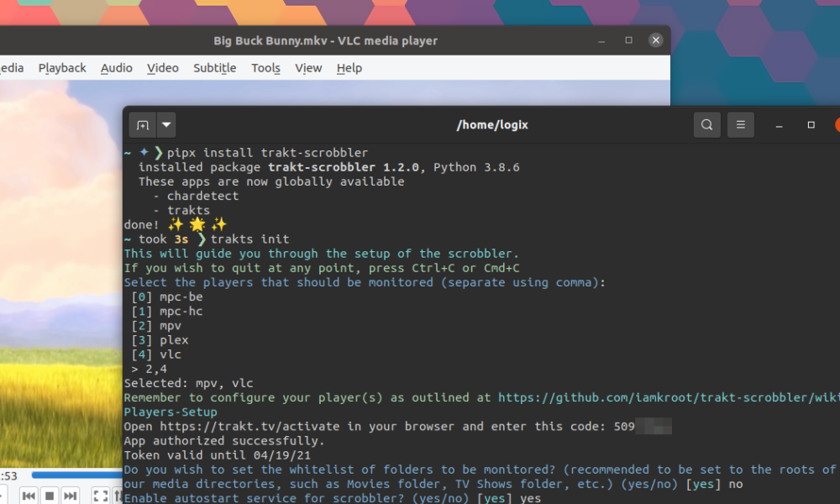The width and height of the screenshot is (840, 504).
Task: Open the partly hidden VLC Media menu
Action: [12, 68]
